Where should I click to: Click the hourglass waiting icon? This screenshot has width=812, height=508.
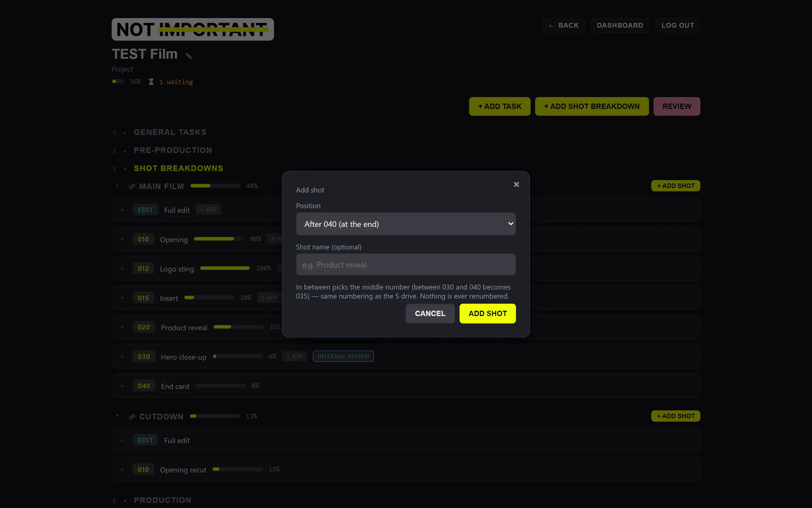click(x=151, y=82)
